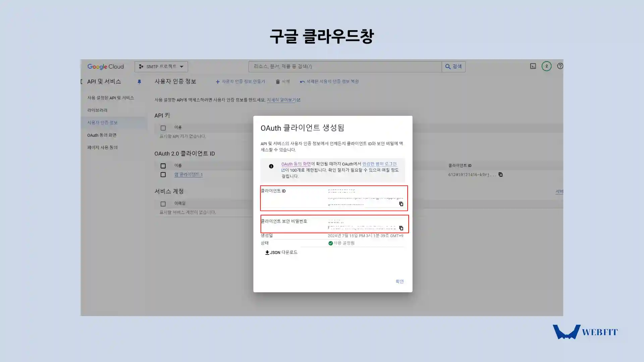The width and height of the screenshot is (644, 362).
Task: Click the 삭제 trash button
Action: pos(282,81)
